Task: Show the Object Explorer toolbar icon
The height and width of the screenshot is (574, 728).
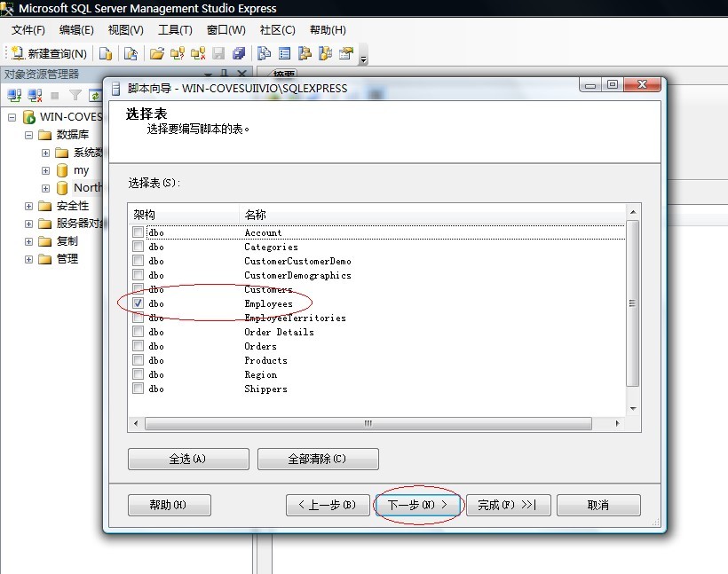Action: tap(305, 54)
